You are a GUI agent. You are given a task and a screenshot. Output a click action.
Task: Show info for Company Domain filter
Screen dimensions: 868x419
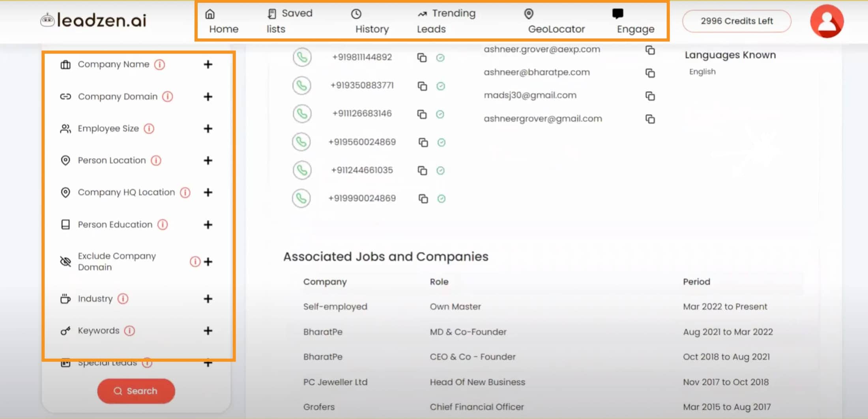168,97
